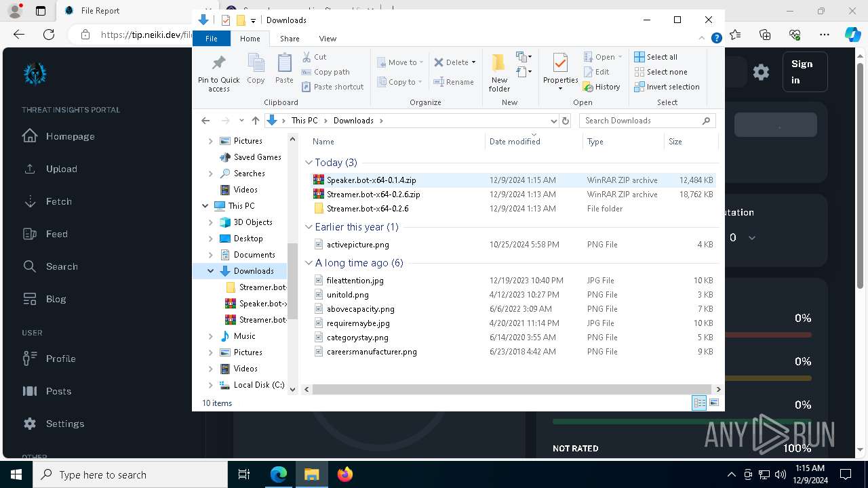Open Windows Start menu
The image size is (868, 488).
pos(16,474)
